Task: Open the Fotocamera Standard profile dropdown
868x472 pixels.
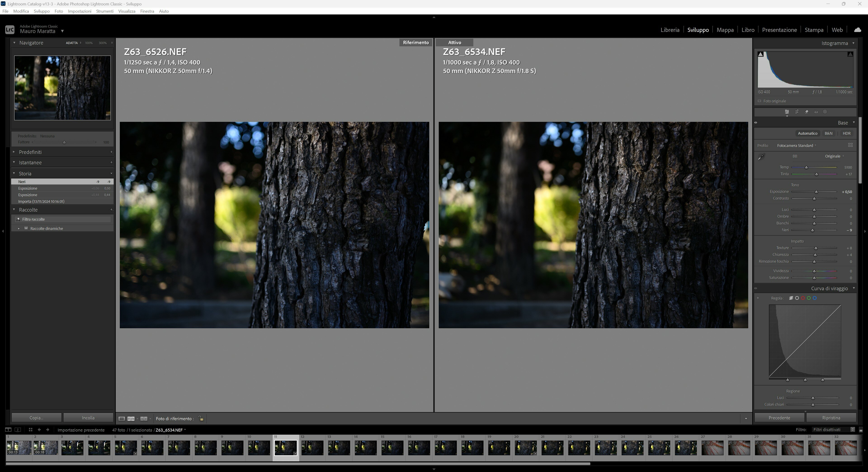Action: tap(796, 146)
